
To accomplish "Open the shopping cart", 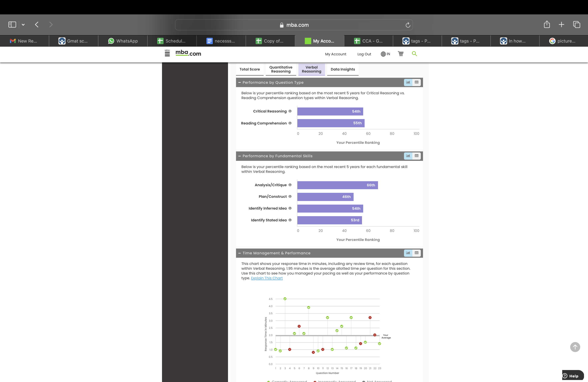I will tap(400, 54).
